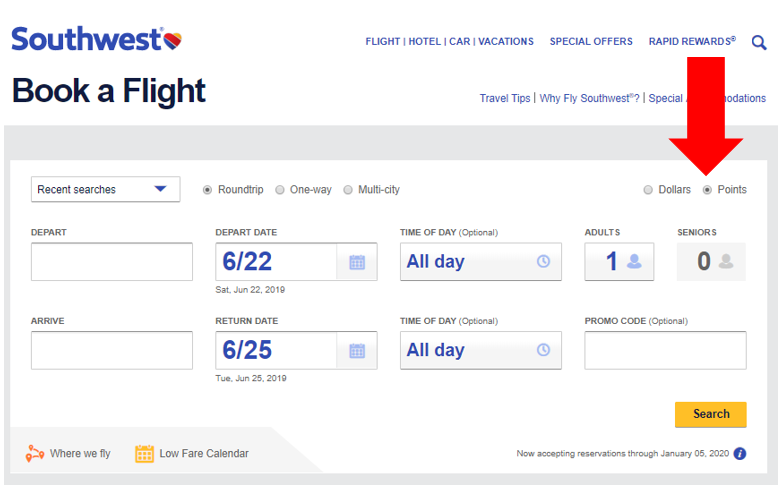Open the return date calendar icon
The height and width of the screenshot is (490, 784).
[x=357, y=351]
